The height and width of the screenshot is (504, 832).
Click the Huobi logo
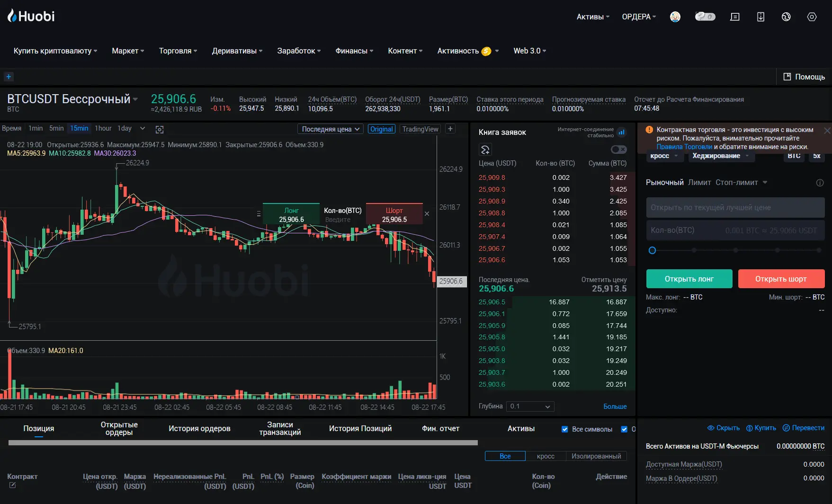[x=31, y=16]
